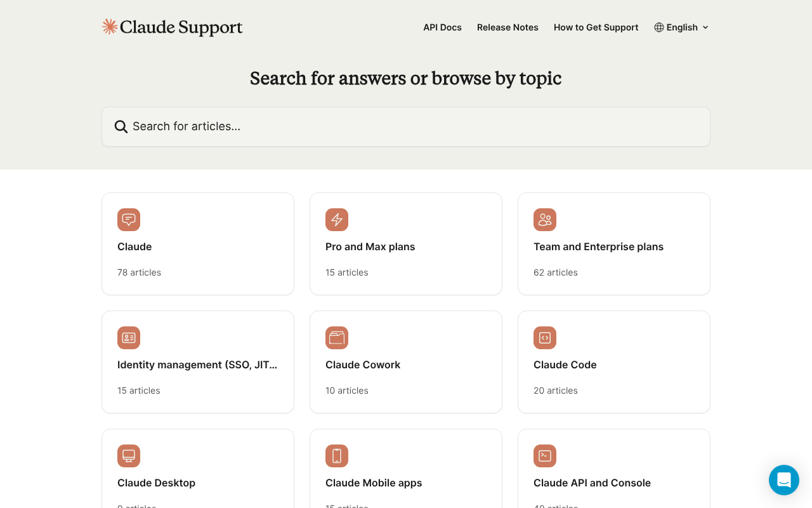Click the globe language icon
The height and width of the screenshot is (508, 812).
coord(659,27)
